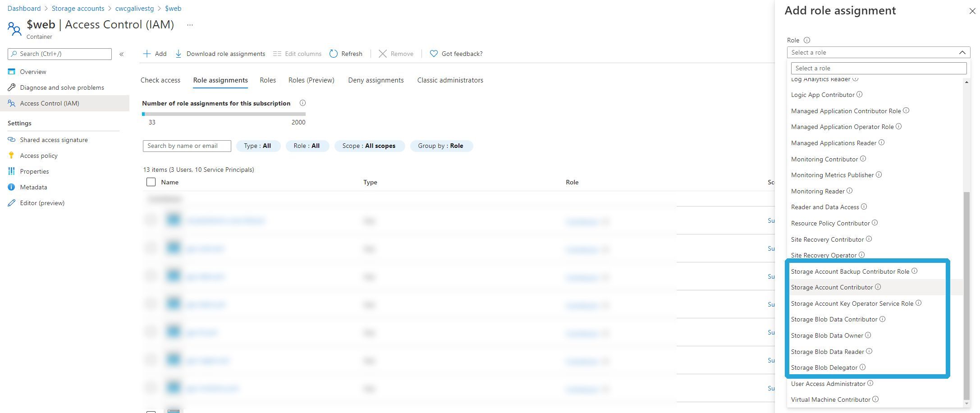The width and height of the screenshot is (980, 413).
Task: Collapse the Select a role dropdown
Action: 962,52
